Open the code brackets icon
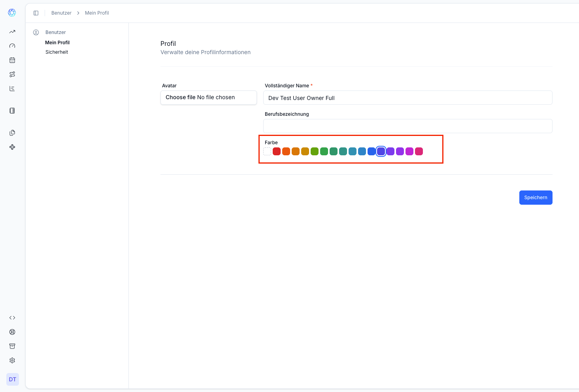Viewport: 579px width, 392px height. 12,318
